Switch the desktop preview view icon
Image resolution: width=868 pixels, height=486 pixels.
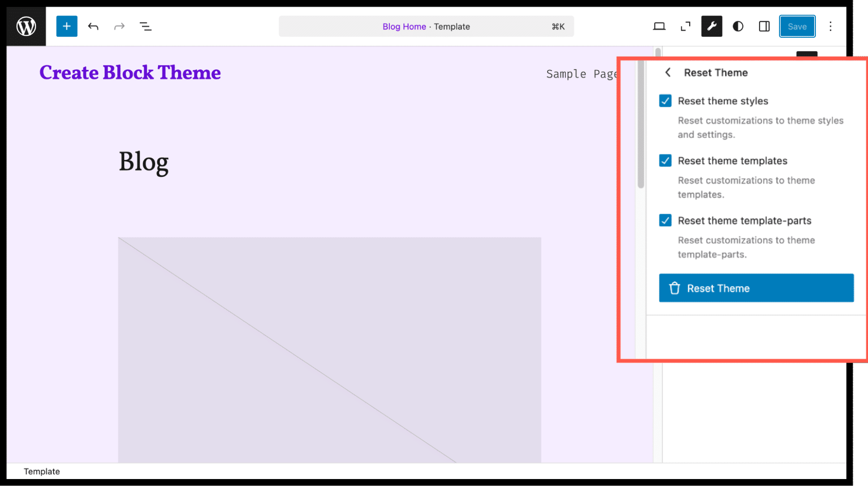[x=659, y=26]
